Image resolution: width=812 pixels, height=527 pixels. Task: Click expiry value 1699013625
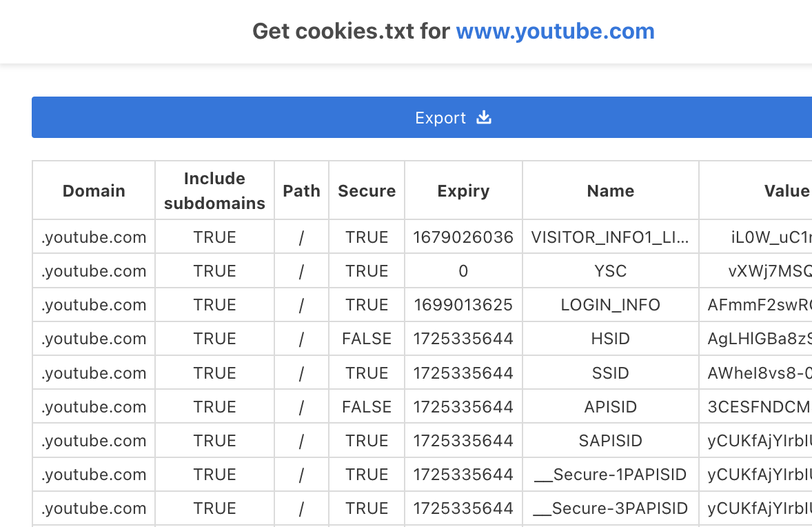click(x=463, y=305)
